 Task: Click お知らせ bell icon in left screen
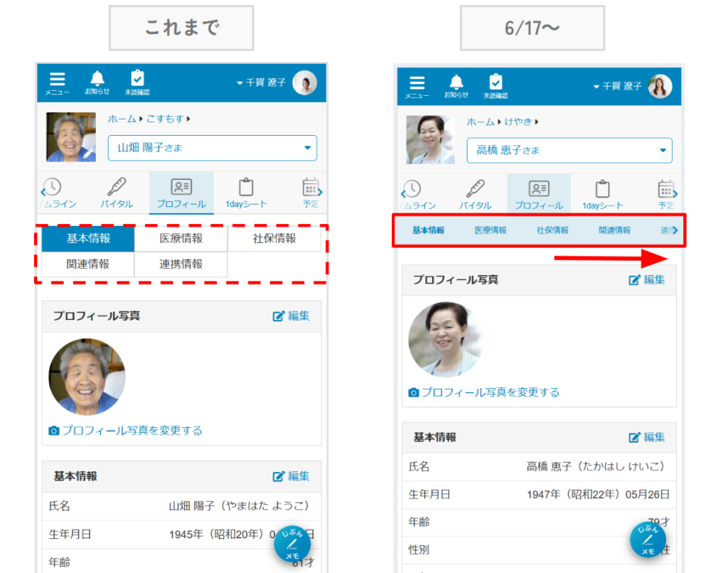97,82
